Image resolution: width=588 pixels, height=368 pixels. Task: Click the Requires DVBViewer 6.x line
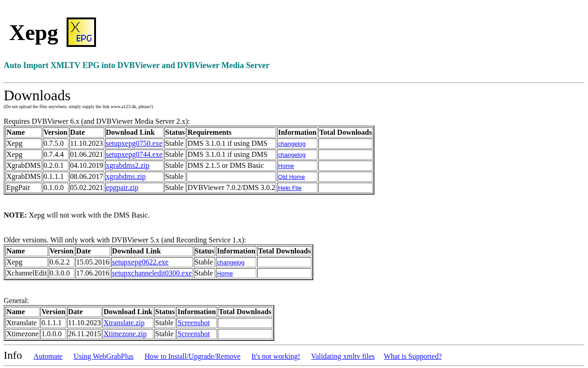coord(97,121)
